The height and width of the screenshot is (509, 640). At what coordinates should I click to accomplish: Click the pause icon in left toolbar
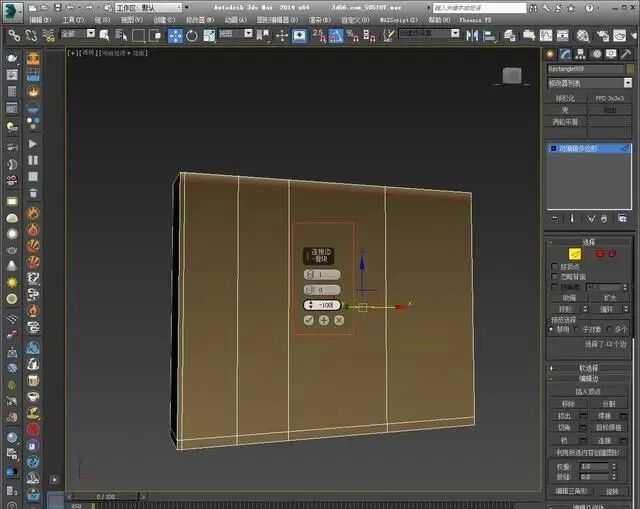pos(33,160)
